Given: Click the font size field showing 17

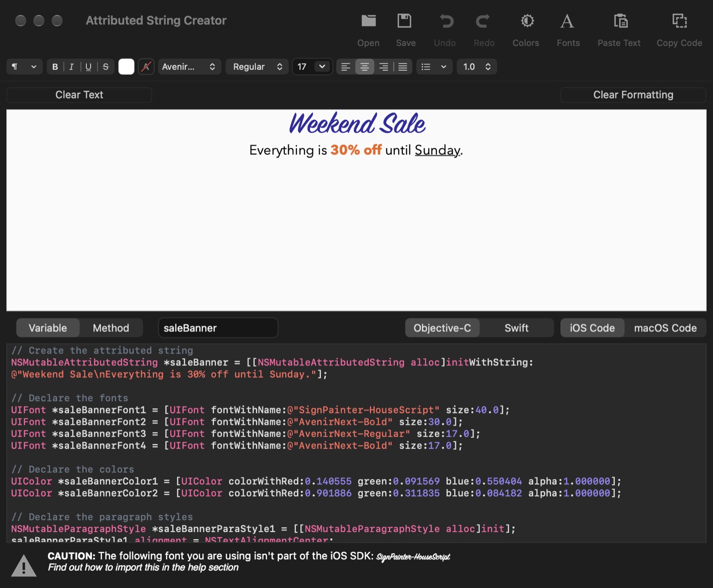Looking at the screenshot, I should click(x=304, y=67).
